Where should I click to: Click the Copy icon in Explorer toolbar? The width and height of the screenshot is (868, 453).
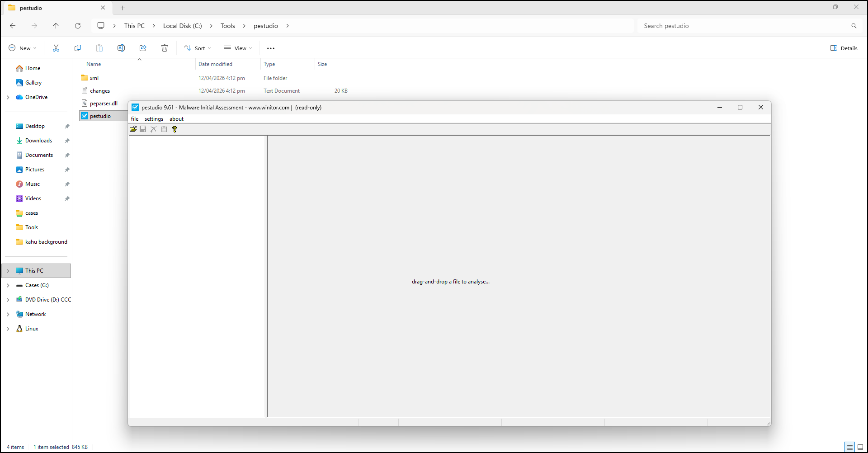click(78, 48)
